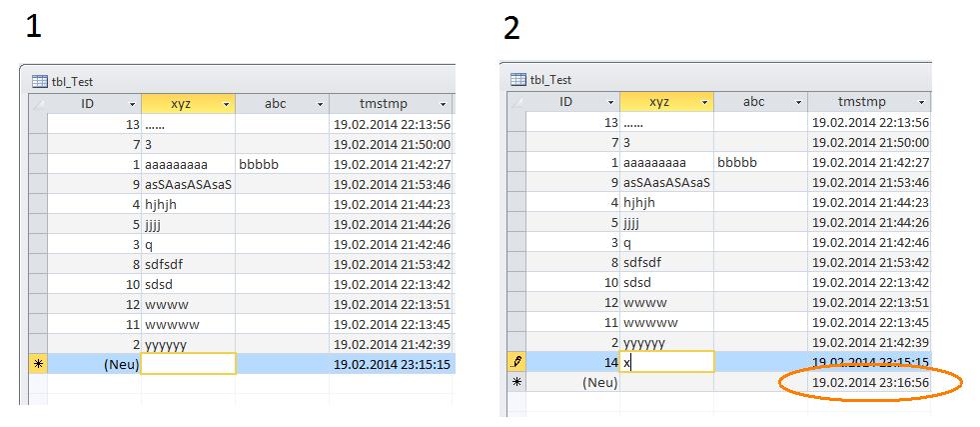Switch to the tbl_Test tab in the left window

click(71, 82)
